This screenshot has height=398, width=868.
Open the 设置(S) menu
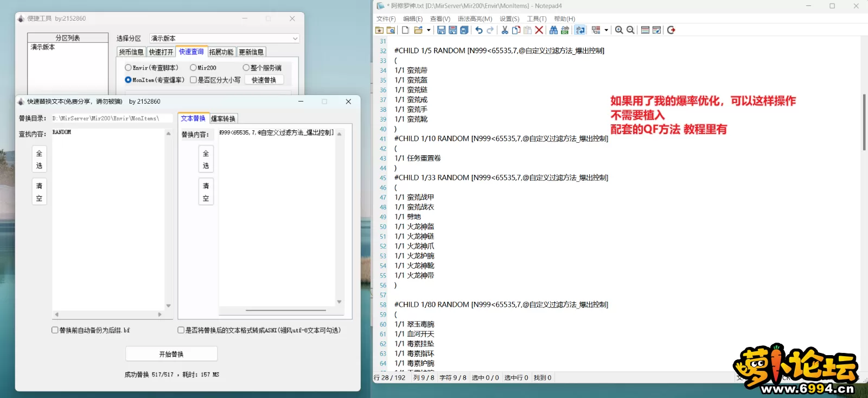click(x=509, y=19)
